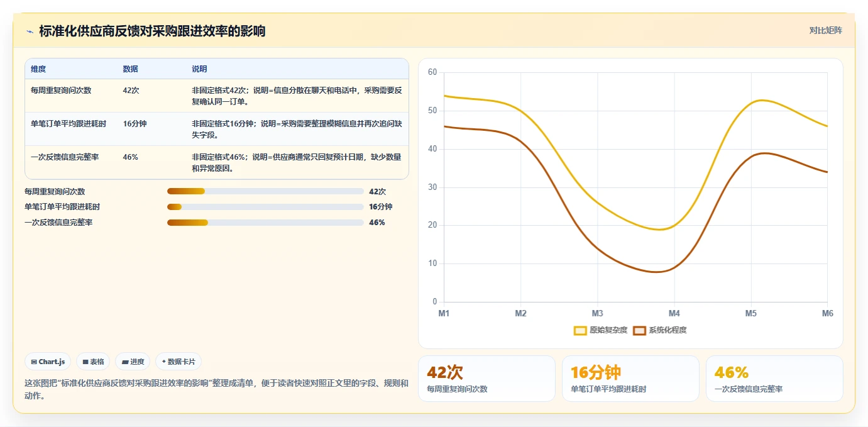Click the M1 x-axis label
The width and height of the screenshot is (868, 427).
pos(444,313)
